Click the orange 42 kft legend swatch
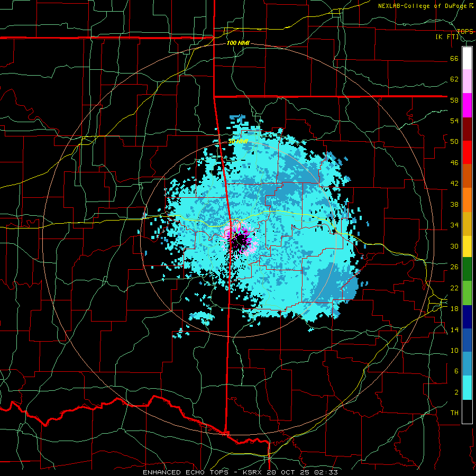This screenshot has height=476, width=476. point(467,200)
